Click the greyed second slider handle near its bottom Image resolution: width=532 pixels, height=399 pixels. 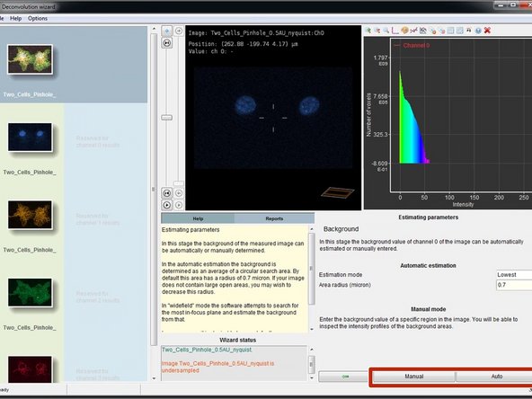pyautogui.click(x=179, y=183)
